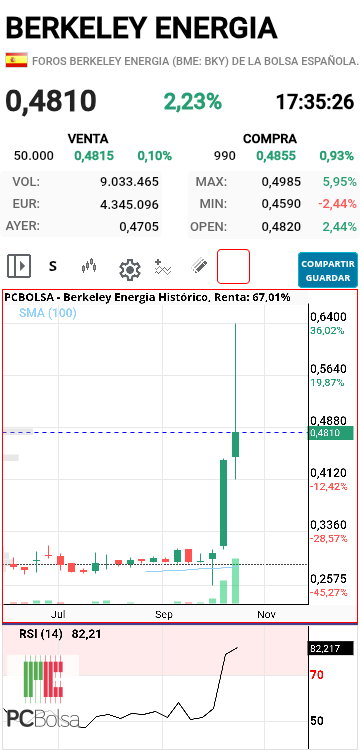Image resolution: width=360 pixels, height=750 pixels.
Task: Click the 0,6400 price axis label
Action: tap(328, 317)
